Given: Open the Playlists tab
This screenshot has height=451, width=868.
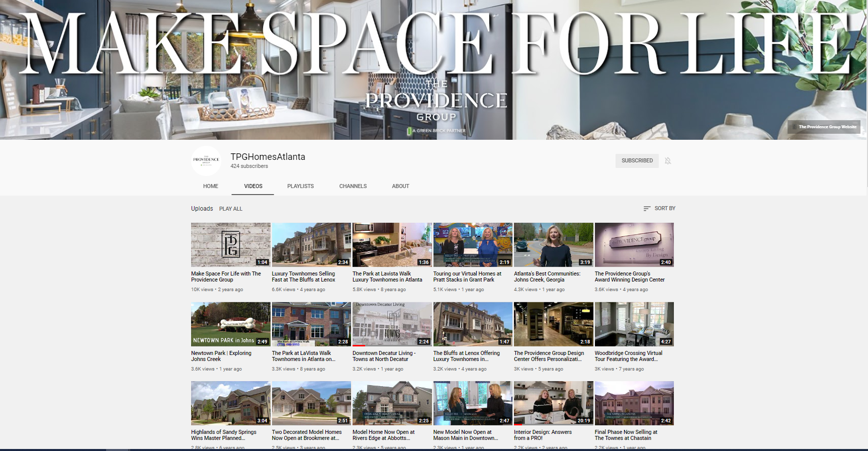Looking at the screenshot, I should (x=300, y=186).
